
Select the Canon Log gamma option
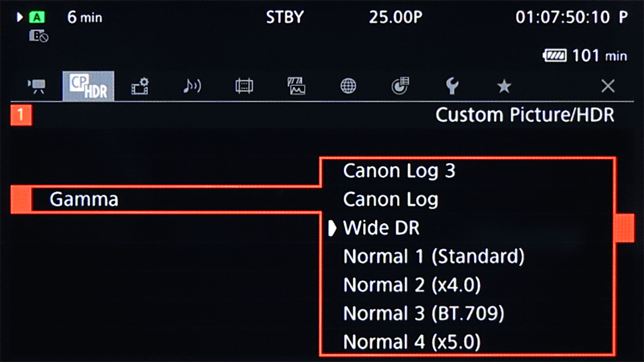390,200
